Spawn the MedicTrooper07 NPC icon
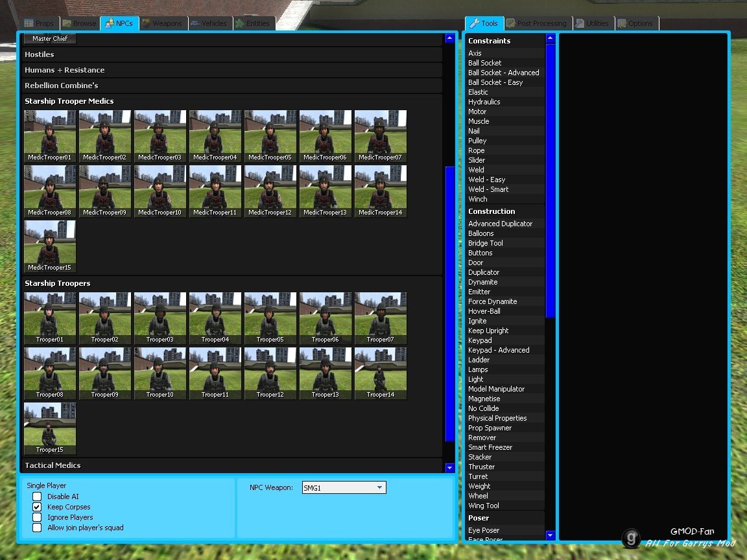Viewport: 747px width, 560px height. pyautogui.click(x=381, y=135)
